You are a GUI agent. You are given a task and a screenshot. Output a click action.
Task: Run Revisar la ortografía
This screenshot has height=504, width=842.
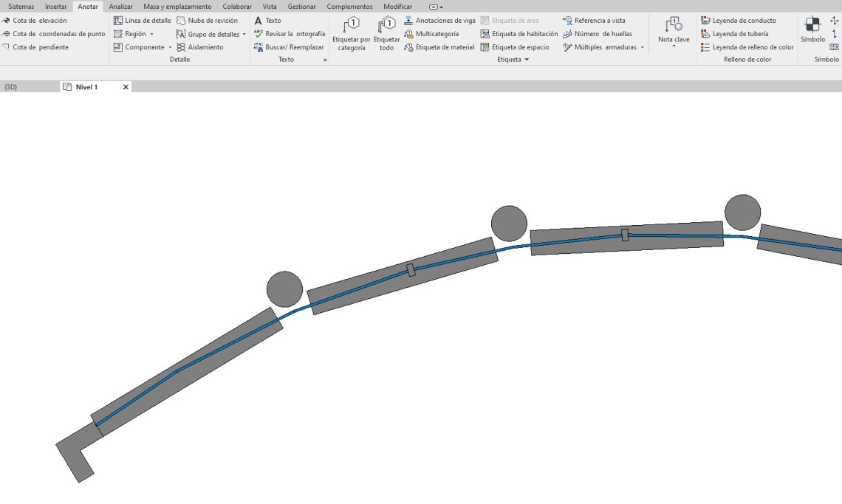[x=290, y=34]
